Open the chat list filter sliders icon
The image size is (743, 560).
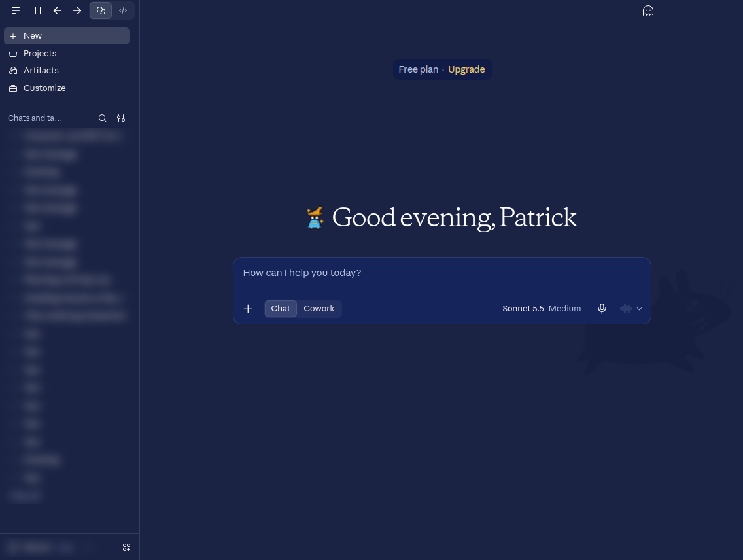[121, 118]
